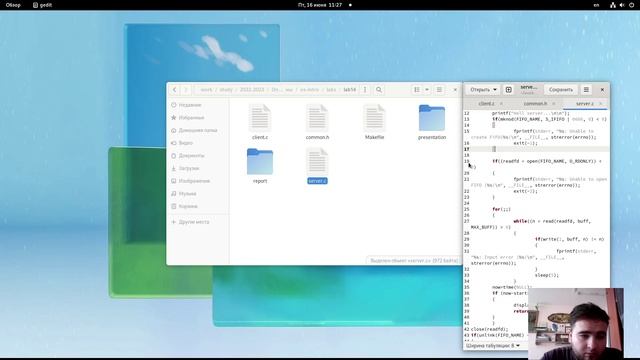Switch to the common.h tab in gedit
The image size is (640, 360).
(x=535, y=104)
